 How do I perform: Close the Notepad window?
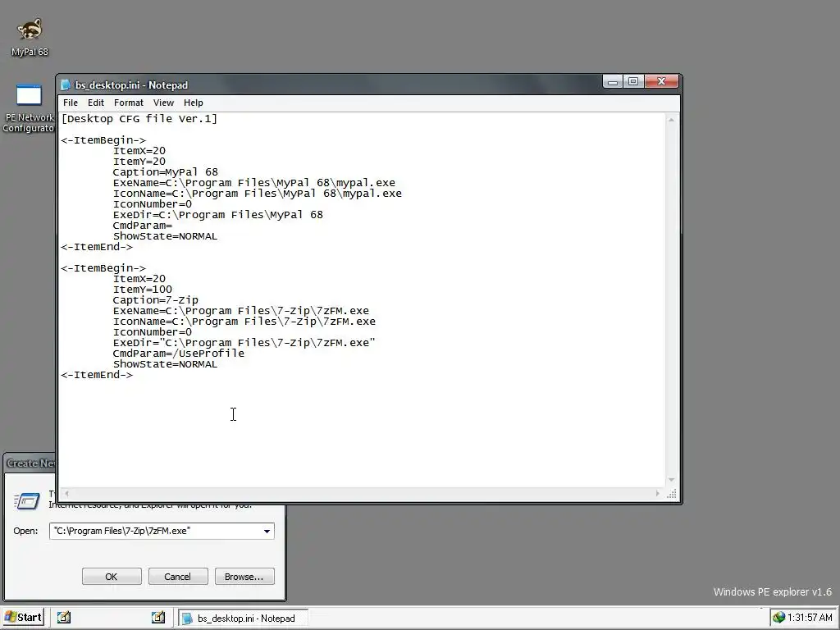coord(662,81)
